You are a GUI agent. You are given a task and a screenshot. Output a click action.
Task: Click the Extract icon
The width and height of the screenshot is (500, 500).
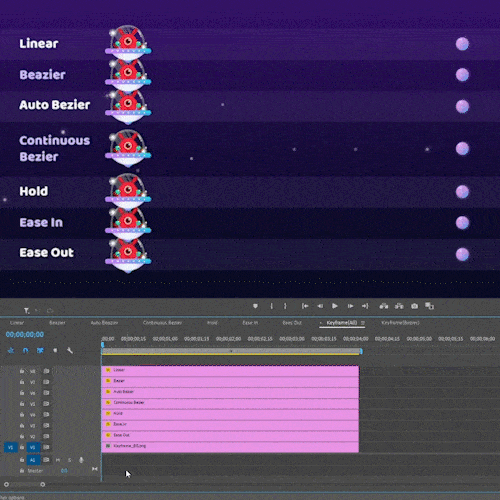coord(399,306)
